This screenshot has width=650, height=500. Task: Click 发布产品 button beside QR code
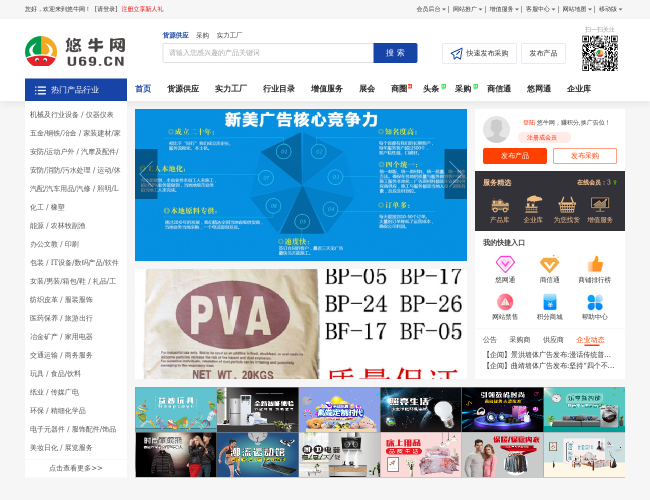[543, 53]
